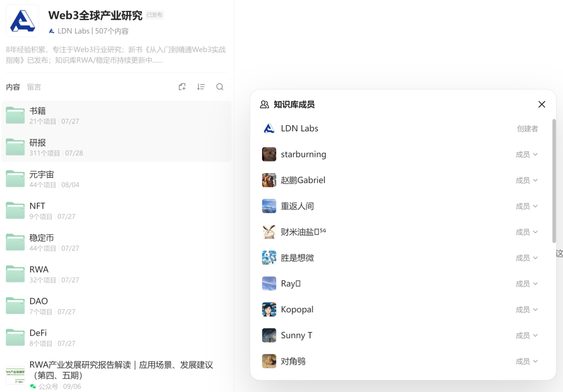The width and height of the screenshot is (563, 392).
Task: Expand the 成员 role dropdown for 赵鹏Gabriel
Action: click(528, 180)
